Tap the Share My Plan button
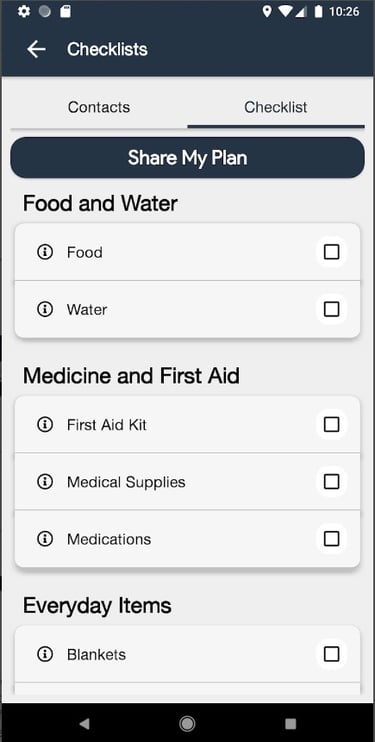The image size is (375, 742). (188, 158)
